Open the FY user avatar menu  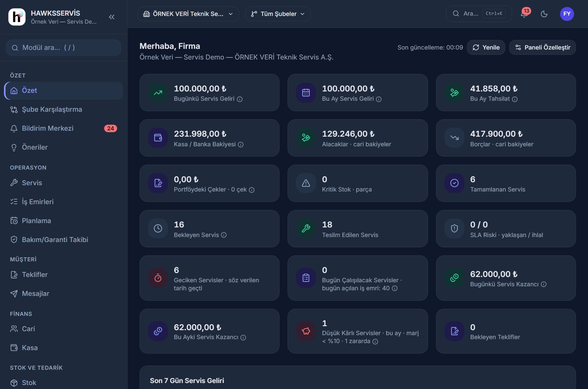pos(567,14)
